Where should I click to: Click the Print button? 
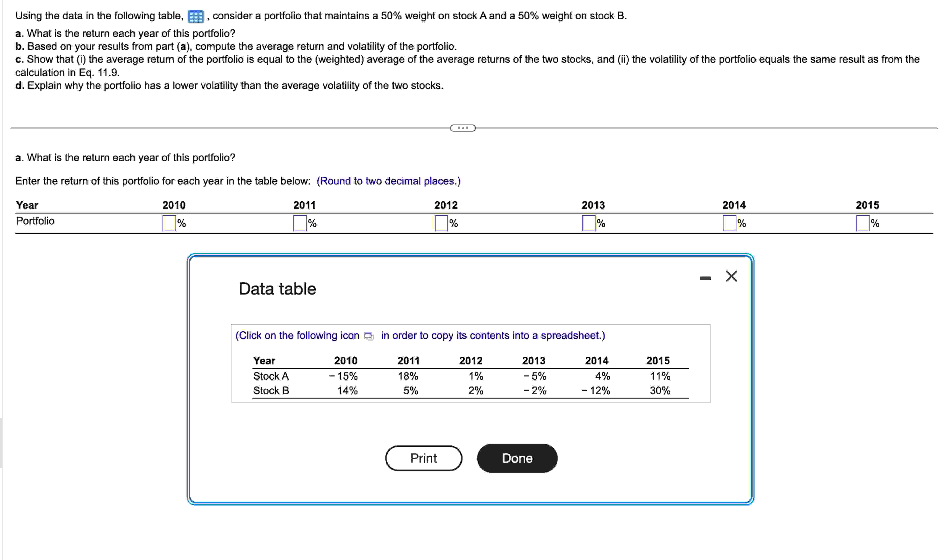point(423,458)
